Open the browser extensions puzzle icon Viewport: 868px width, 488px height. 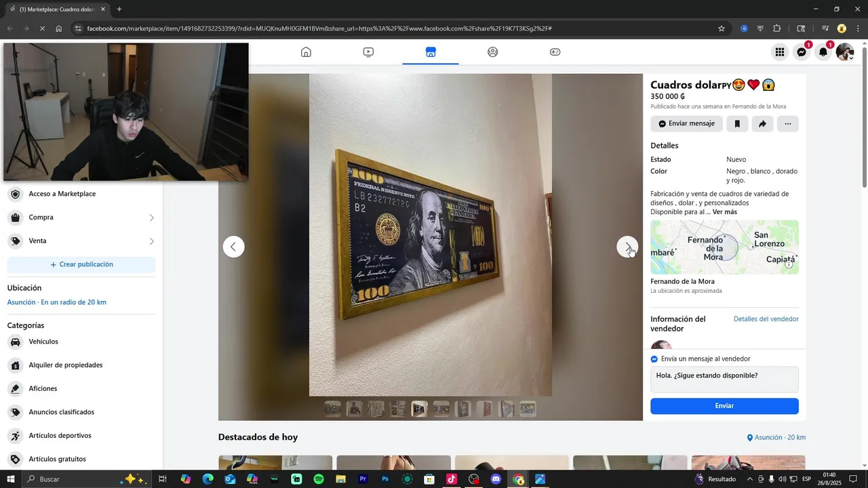point(777,28)
